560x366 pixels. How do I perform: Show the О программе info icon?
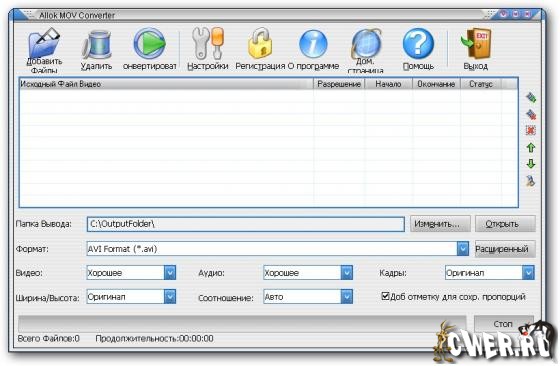313,44
